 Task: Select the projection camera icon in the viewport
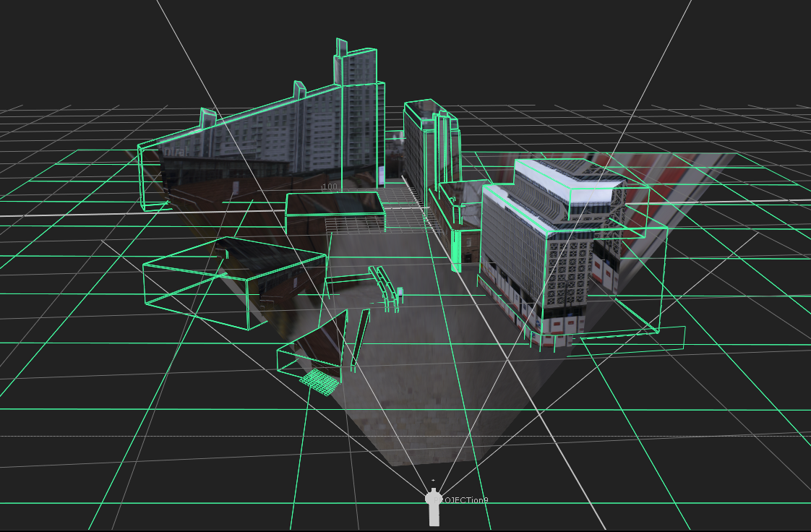point(434,507)
